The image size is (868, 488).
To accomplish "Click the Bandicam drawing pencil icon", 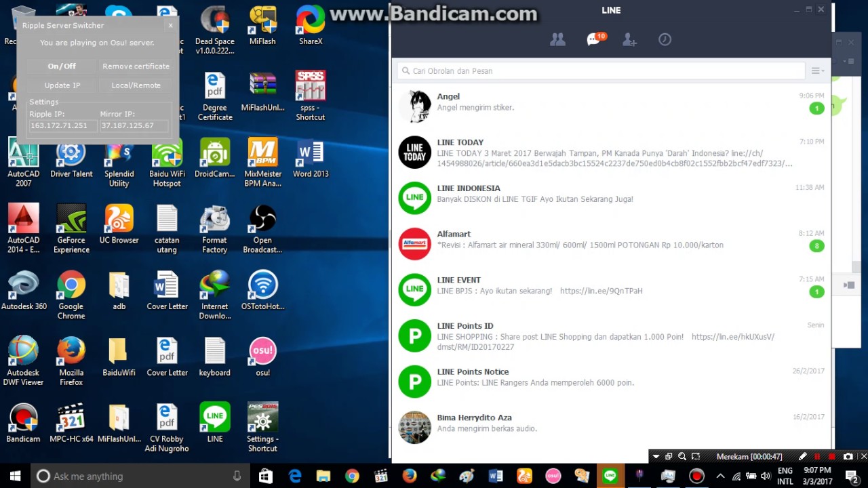I will 802,456.
